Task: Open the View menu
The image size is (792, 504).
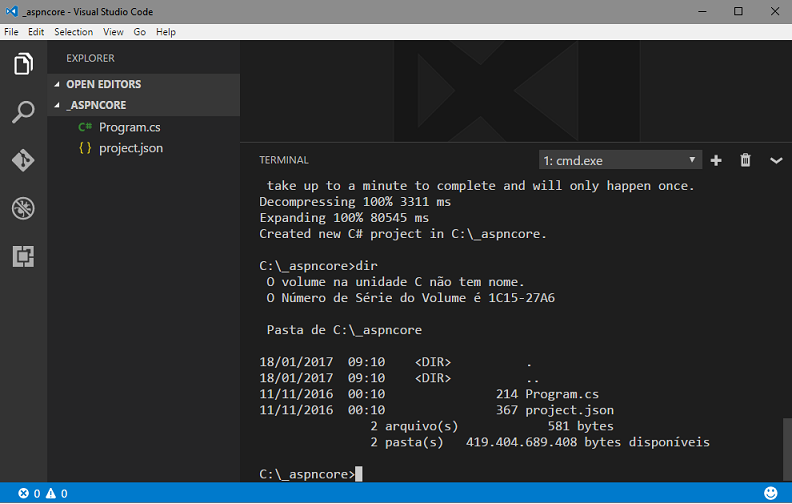Action: tap(113, 32)
